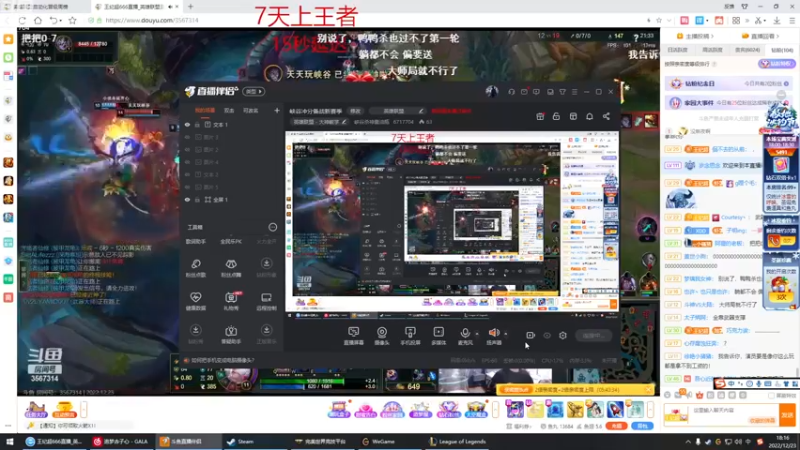This screenshot has width=800, height=450.
Task: Toggle visibility of 文本 1 layer
Action: (x=187, y=125)
